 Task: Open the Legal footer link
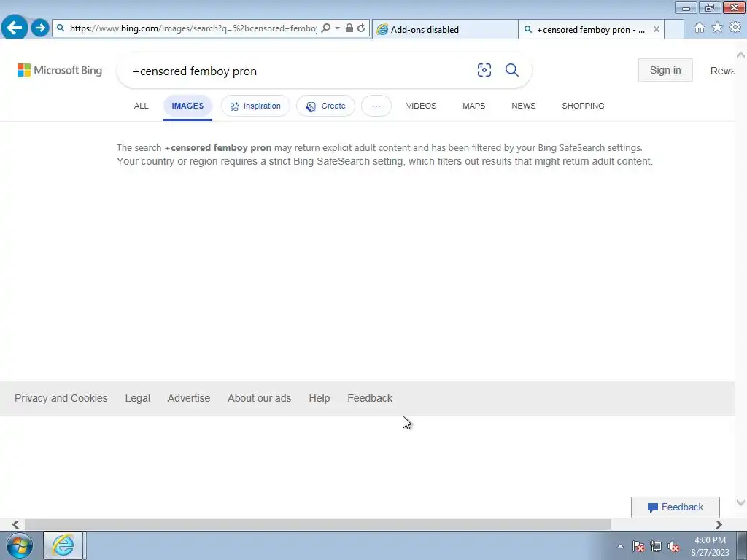(138, 398)
